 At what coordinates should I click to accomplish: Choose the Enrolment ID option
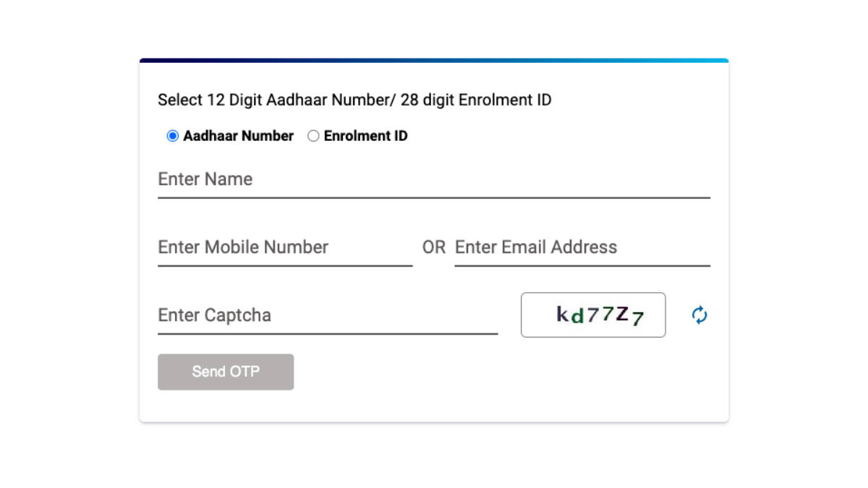point(313,135)
